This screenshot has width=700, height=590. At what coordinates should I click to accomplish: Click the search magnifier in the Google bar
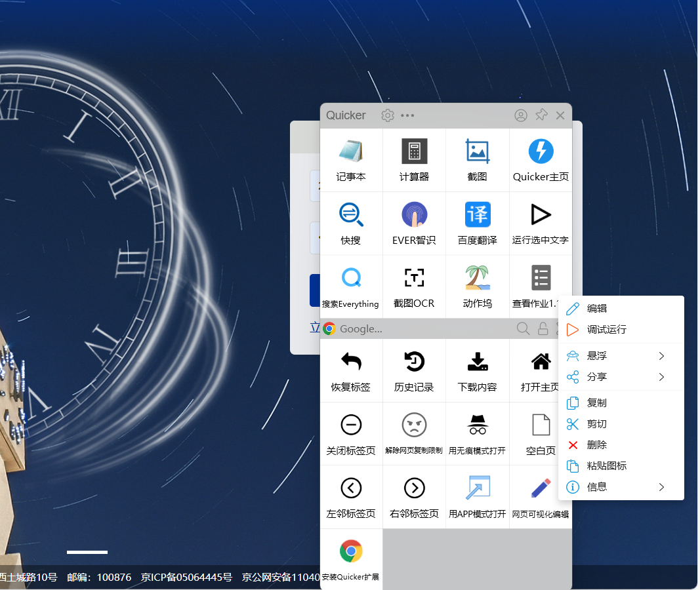coord(523,328)
